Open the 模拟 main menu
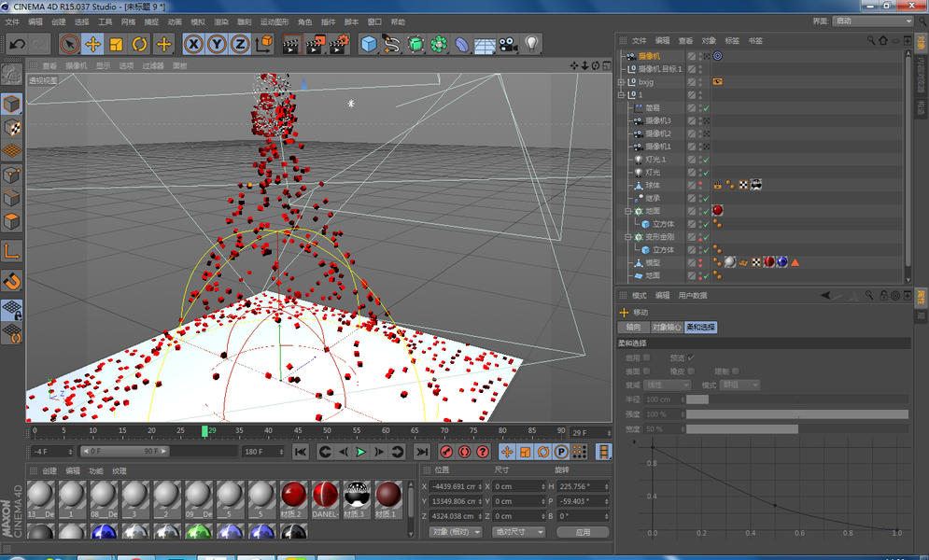This screenshot has height=560, width=929. click(198, 21)
